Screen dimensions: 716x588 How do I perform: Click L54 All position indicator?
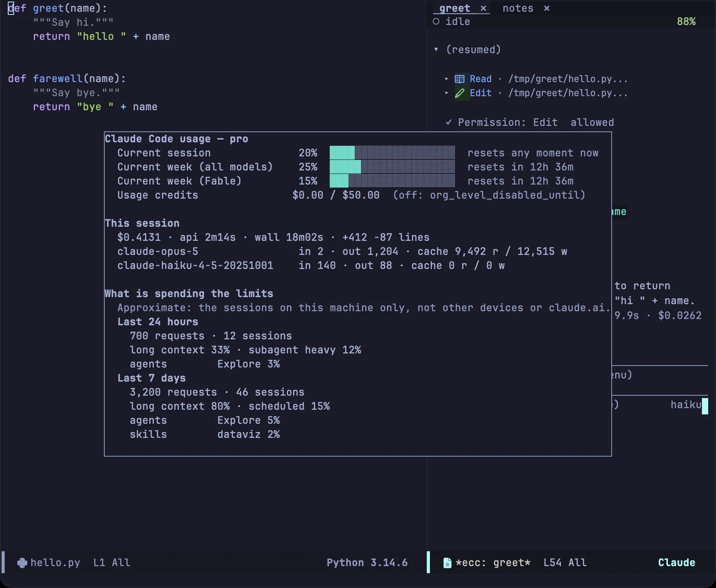click(565, 563)
